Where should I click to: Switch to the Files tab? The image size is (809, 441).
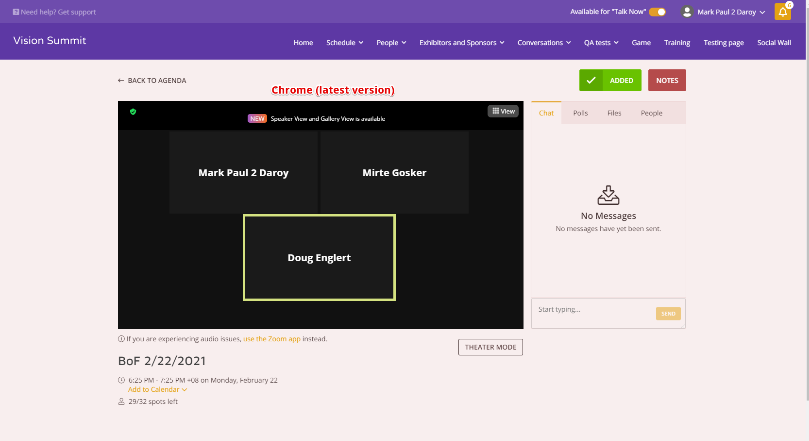pos(614,113)
